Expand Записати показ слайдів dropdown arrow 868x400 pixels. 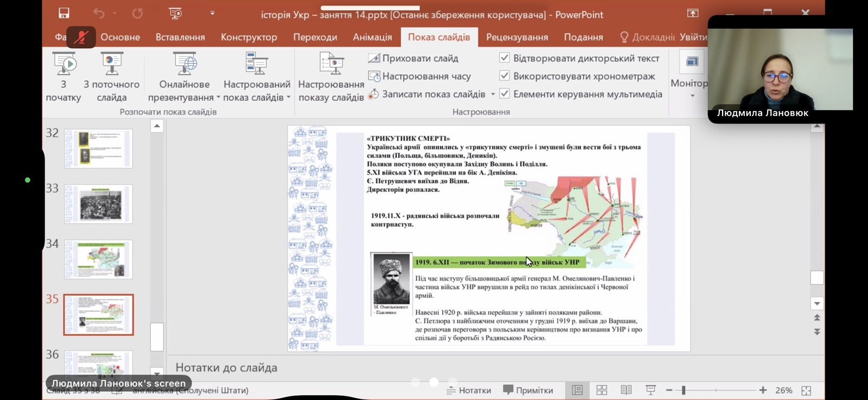click(493, 94)
